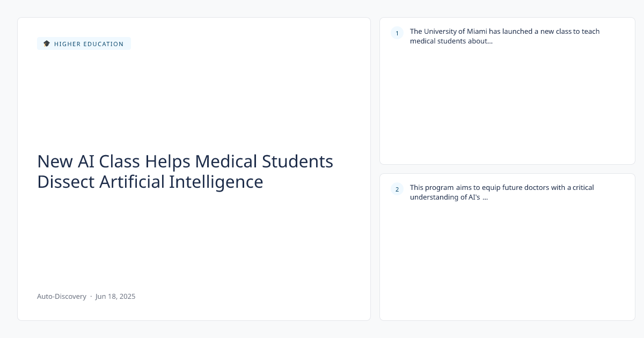Click the dot separator before the date

(x=91, y=296)
